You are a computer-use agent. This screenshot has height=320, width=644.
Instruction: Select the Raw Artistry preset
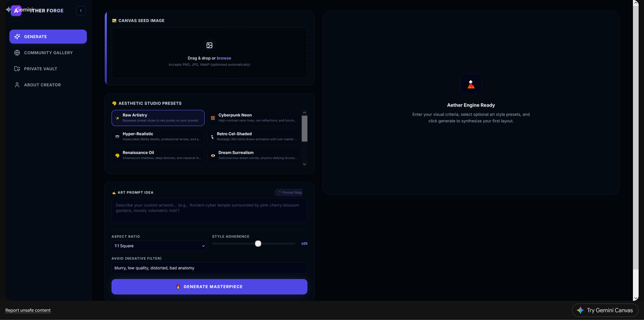point(158,118)
